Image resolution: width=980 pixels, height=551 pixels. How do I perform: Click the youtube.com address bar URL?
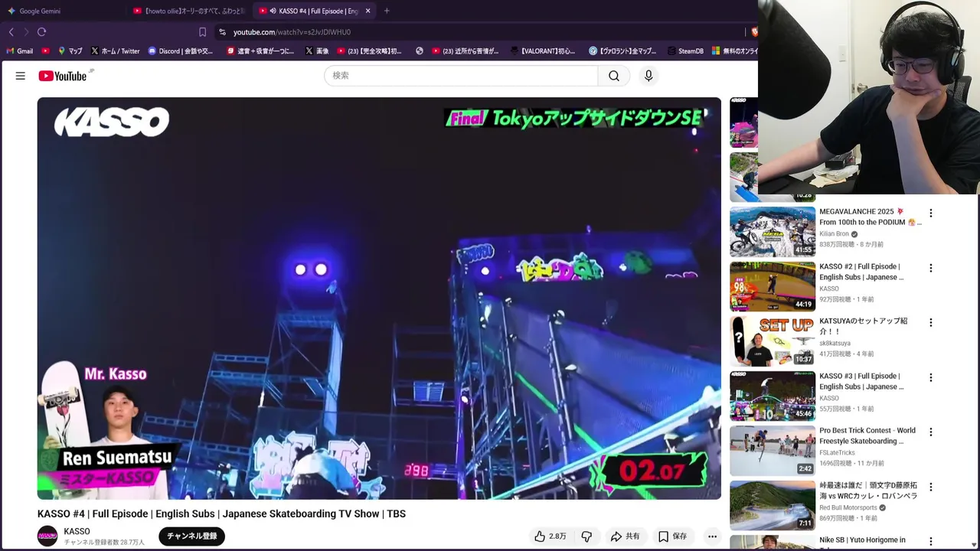tap(292, 32)
